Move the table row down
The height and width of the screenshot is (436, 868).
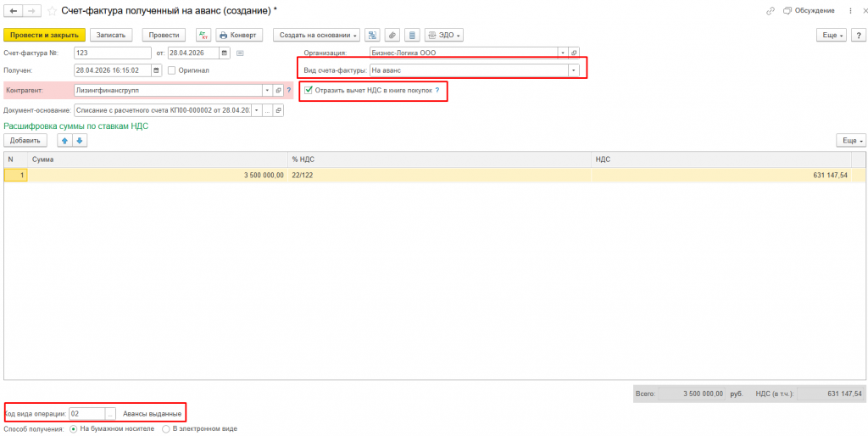click(79, 141)
